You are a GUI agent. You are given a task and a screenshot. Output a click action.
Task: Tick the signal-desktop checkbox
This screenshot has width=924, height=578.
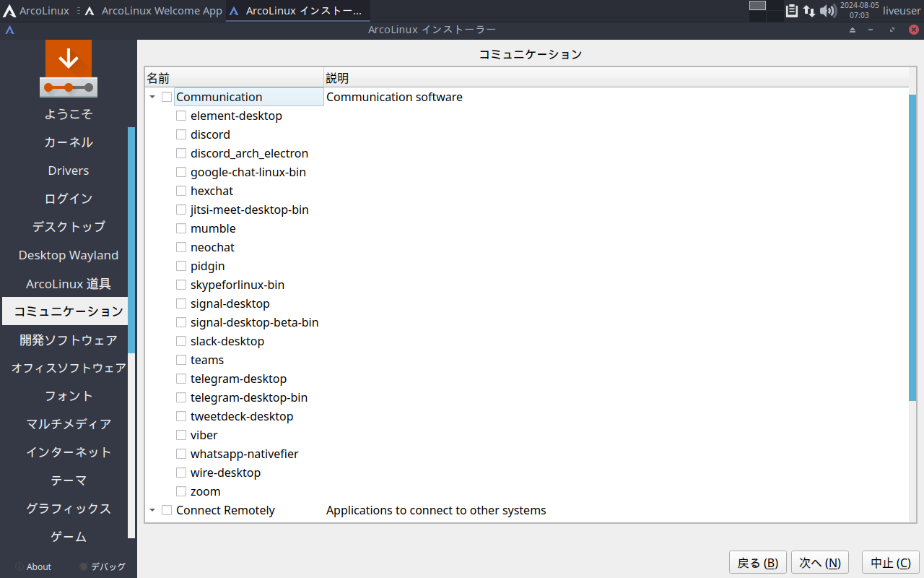click(181, 303)
